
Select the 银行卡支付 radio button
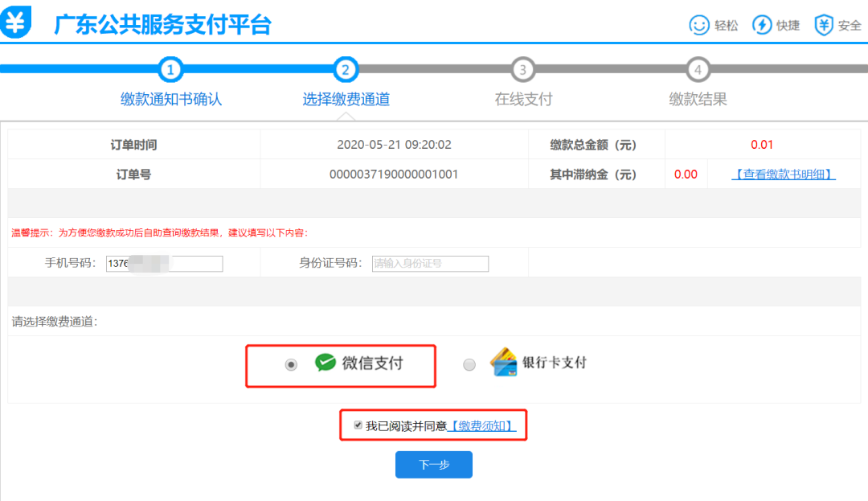click(x=469, y=363)
